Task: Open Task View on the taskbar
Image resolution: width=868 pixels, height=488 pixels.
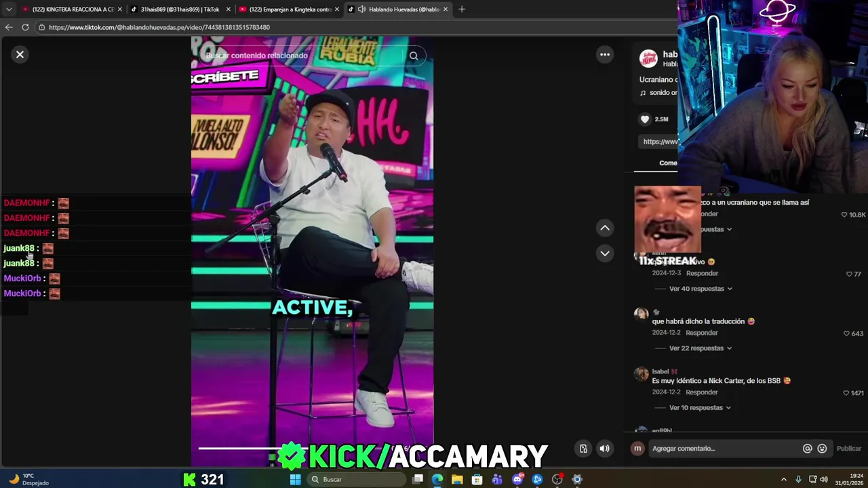Action: pyautogui.click(x=418, y=479)
